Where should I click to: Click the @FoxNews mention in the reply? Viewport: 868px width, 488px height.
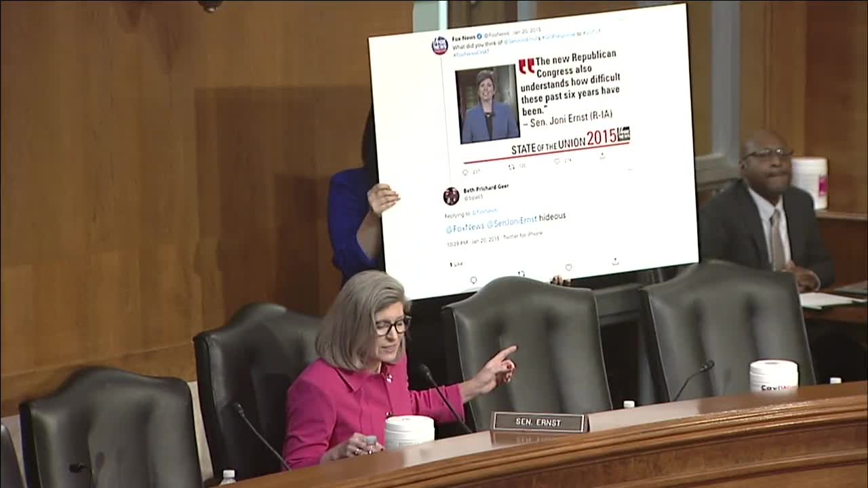pos(465,227)
